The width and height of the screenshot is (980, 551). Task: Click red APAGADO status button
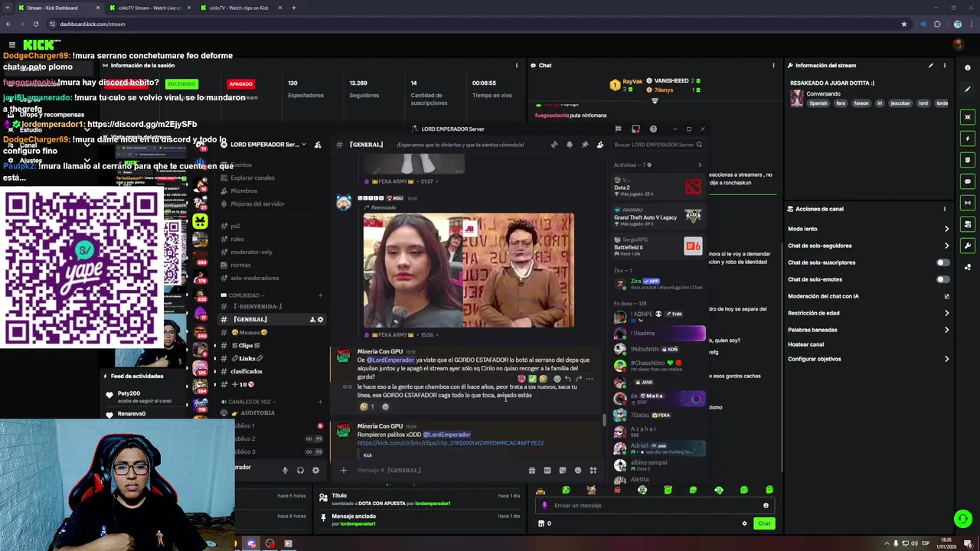pos(240,83)
